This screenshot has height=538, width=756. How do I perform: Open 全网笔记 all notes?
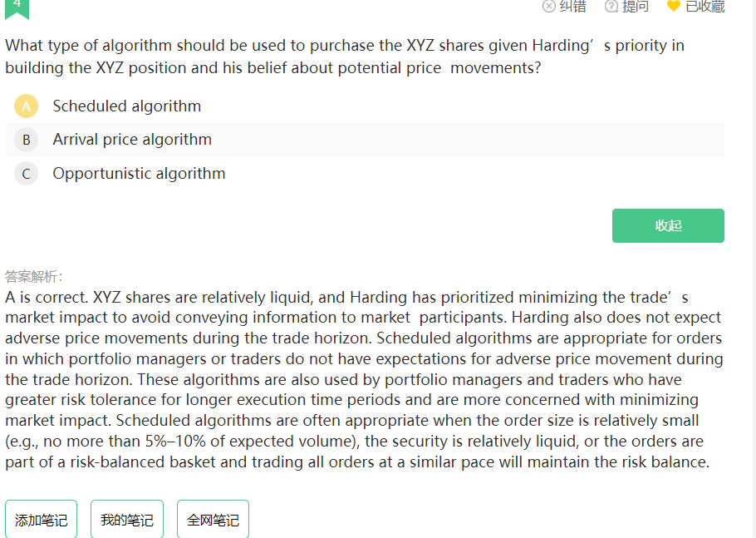click(x=214, y=519)
